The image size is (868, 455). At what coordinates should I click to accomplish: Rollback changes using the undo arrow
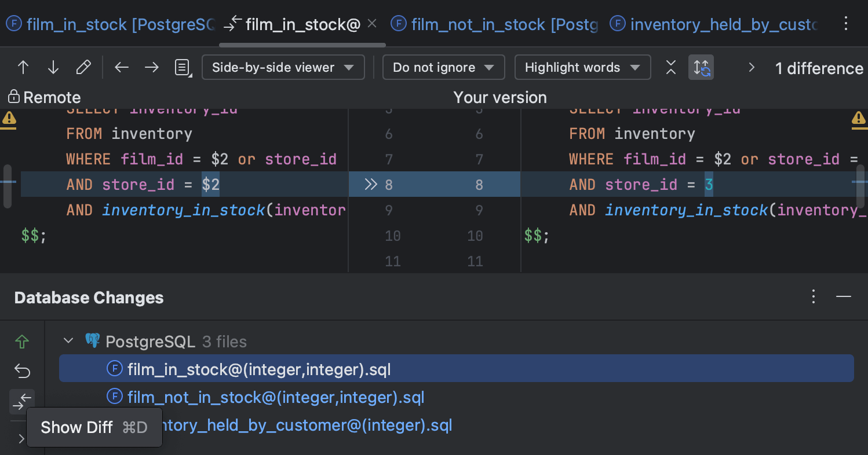coord(21,371)
